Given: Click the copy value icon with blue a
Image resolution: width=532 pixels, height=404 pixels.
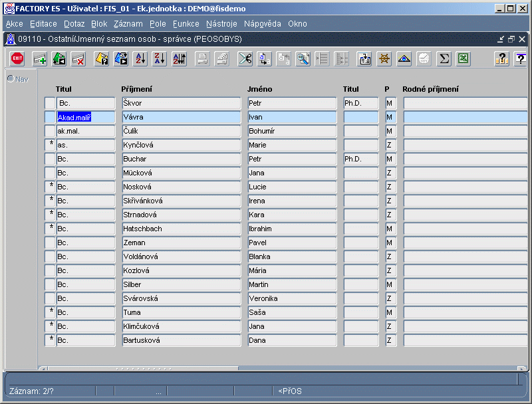Looking at the screenshot, I should pyautogui.click(x=264, y=58).
